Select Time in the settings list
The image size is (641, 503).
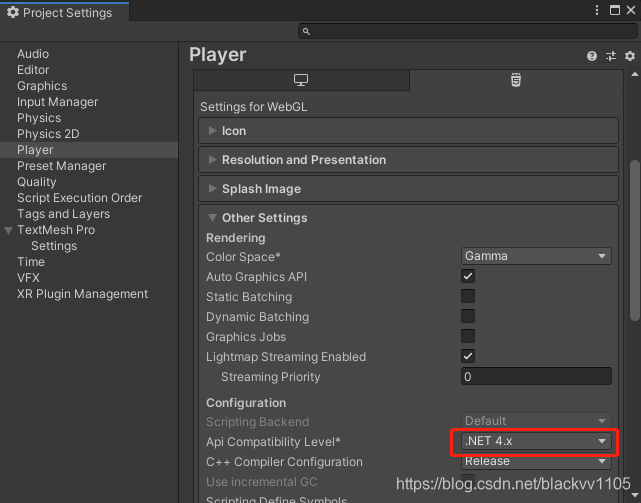[x=31, y=262]
